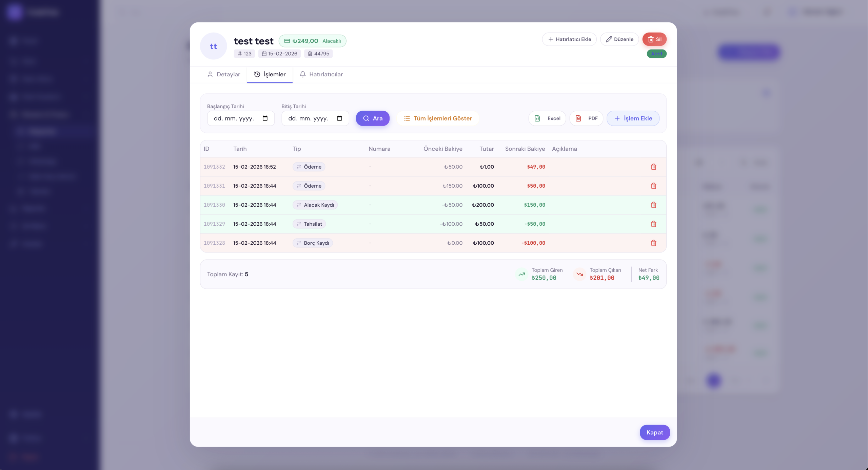Delete transaction 1091332 with trash icon
This screenshot has height=470, width=868.
653,167
